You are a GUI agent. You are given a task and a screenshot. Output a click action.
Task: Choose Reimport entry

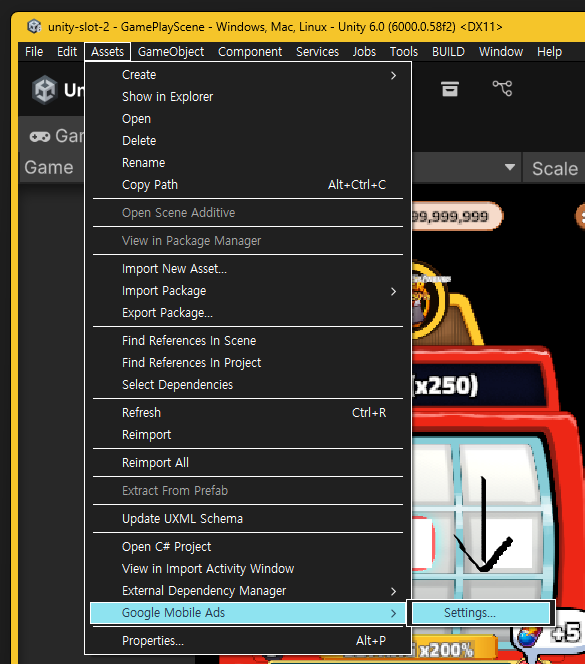pos(248,435)
